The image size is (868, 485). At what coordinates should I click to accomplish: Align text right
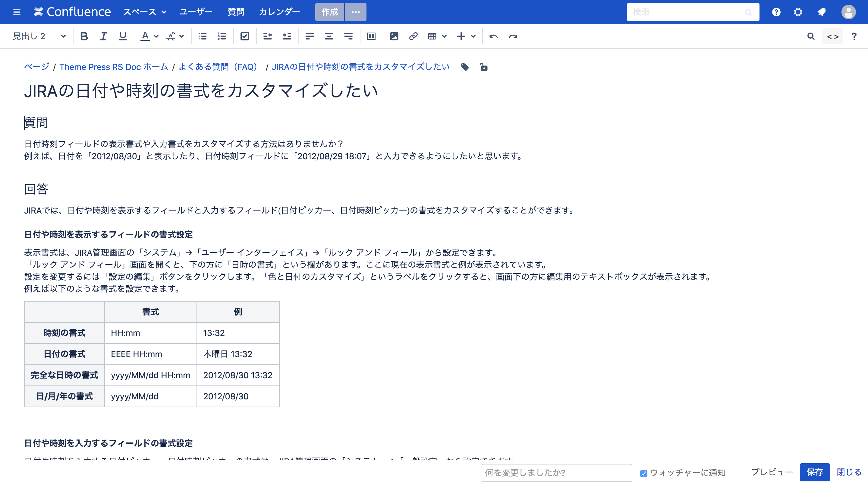tap(348, 36)
